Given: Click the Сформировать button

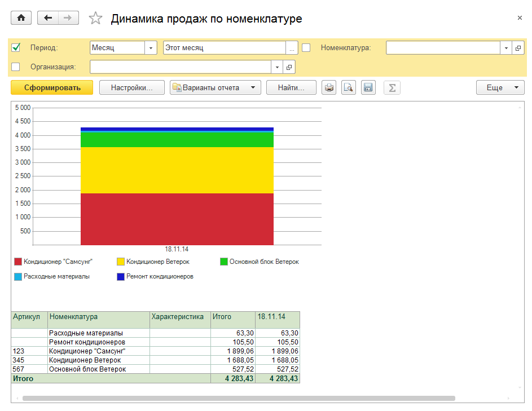Looking at the screenshot, I should (x=52, y=87).
